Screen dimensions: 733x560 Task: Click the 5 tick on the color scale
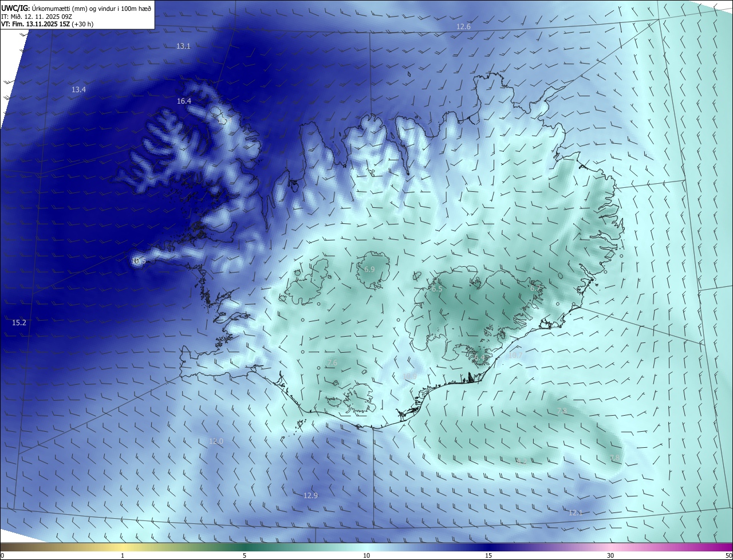coord(245,555)
